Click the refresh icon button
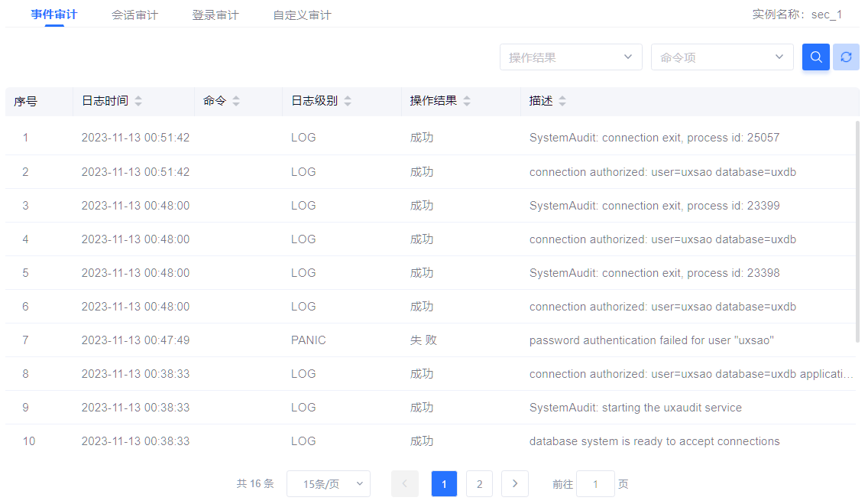This screenshot has height=504, width=868. pyautogui.click(x=846, y=57)
